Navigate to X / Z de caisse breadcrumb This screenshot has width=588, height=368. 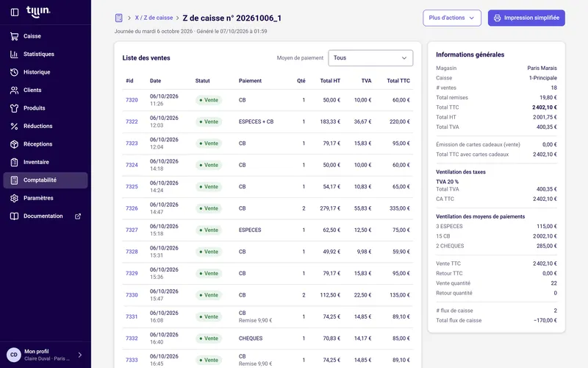(154, 18)
